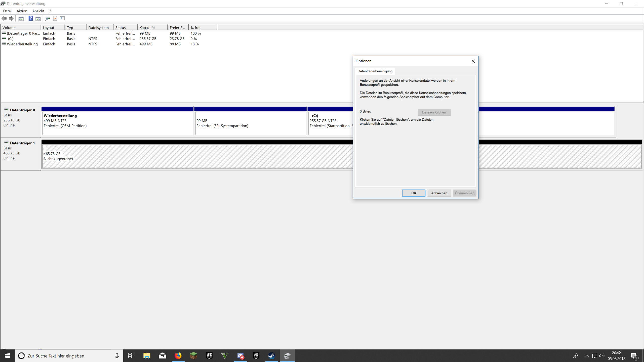Toggle the console tree pane icon
Viewport: 644px width, 362px height.
pyautogui.click(x=21, y=18)
